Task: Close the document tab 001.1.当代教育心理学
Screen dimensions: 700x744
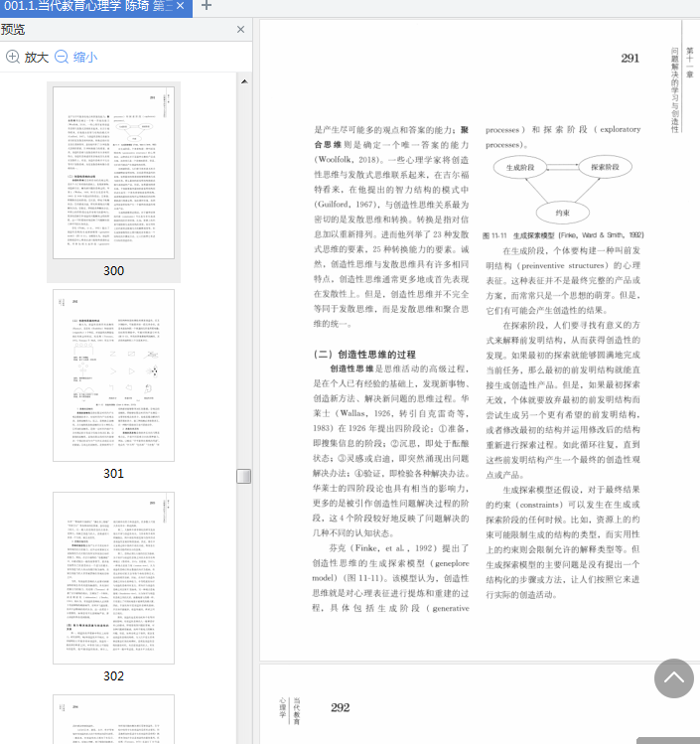Action: (x=181, y=6)
